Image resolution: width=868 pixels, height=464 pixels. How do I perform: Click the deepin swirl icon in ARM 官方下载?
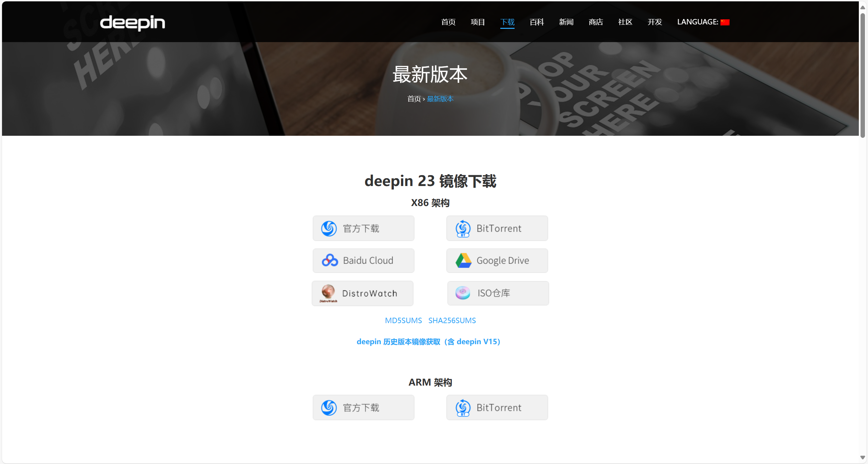tap(329, 408)
